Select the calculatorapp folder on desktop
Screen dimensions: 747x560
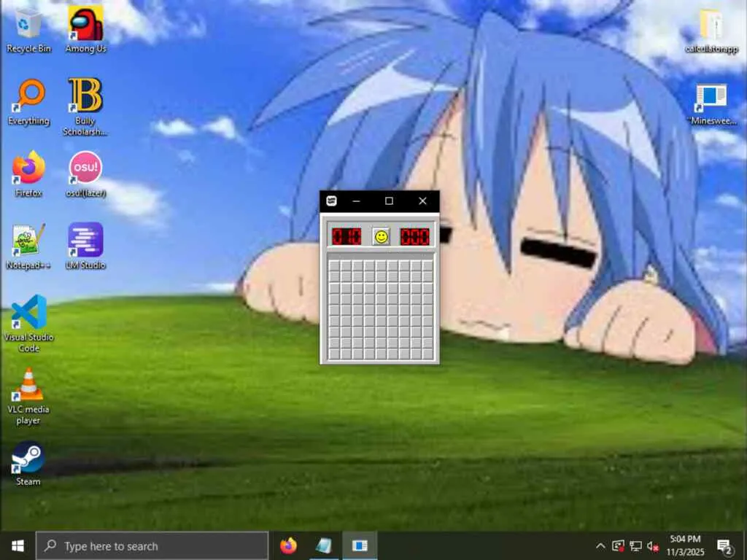coord(711,31)
